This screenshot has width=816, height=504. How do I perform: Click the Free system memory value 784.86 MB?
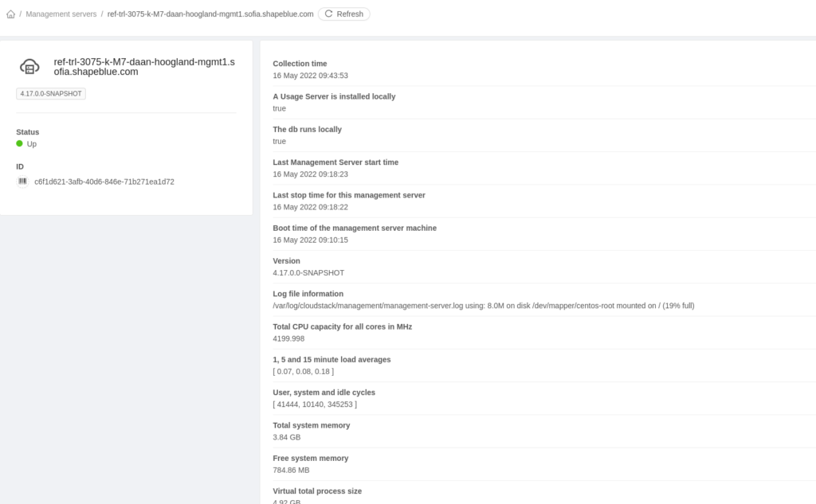pos(292,470)
